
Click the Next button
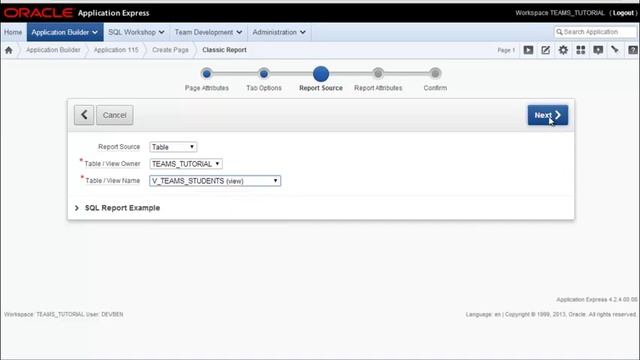pyautogui.click(x=548, y=115)
